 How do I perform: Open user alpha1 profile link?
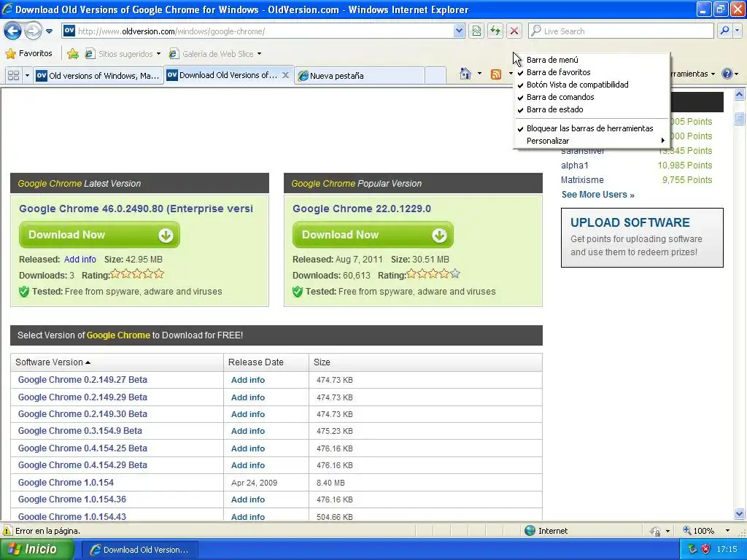point(575,166)
